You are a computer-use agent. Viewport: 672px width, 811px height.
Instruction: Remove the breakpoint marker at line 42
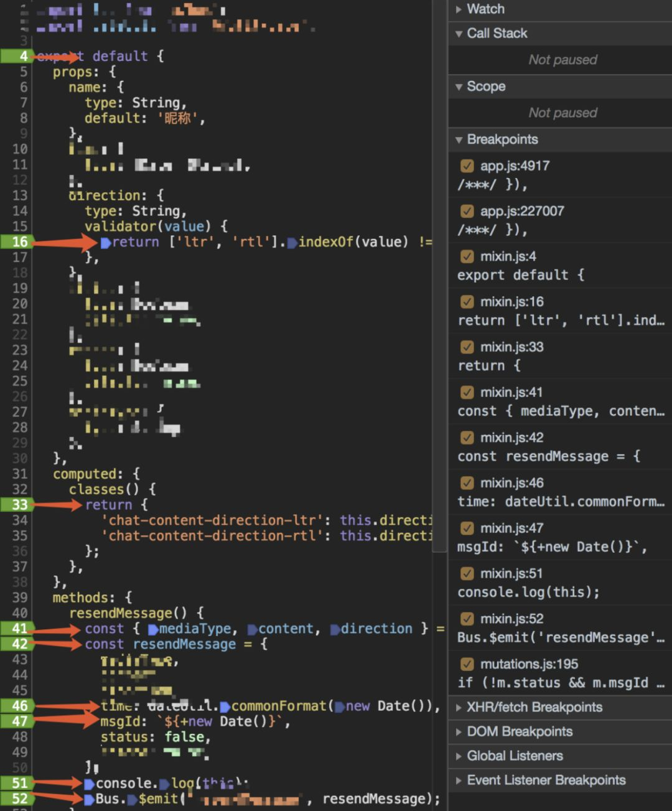click(17, 644)
